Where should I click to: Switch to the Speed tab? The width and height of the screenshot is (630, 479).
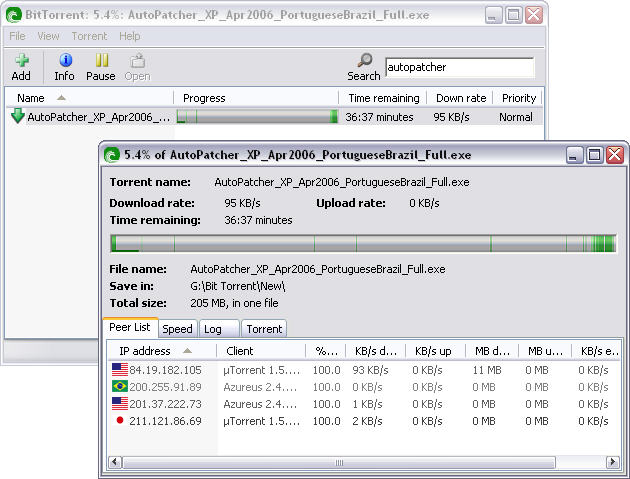coord(178,329)
